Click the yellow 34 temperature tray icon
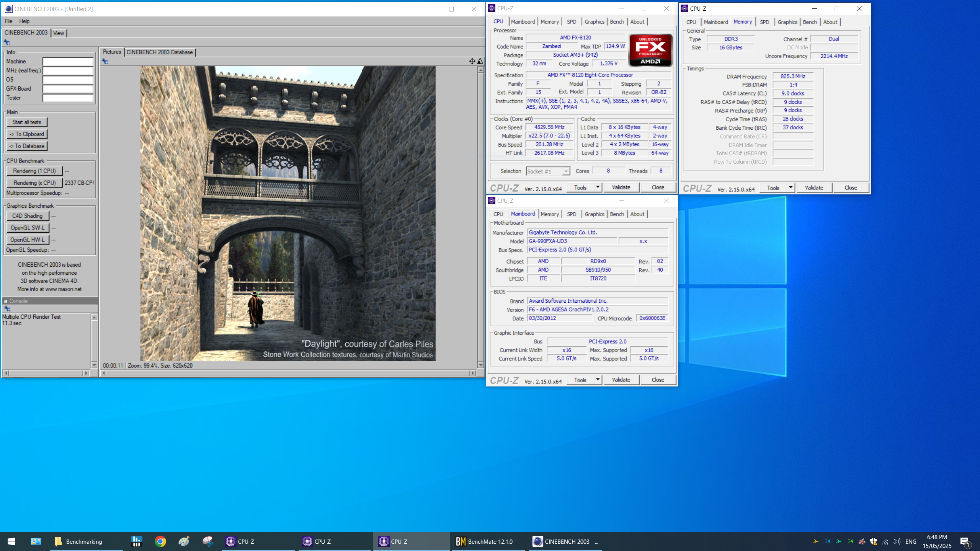This screenshot has height=551, width=980. click(816, 541)
